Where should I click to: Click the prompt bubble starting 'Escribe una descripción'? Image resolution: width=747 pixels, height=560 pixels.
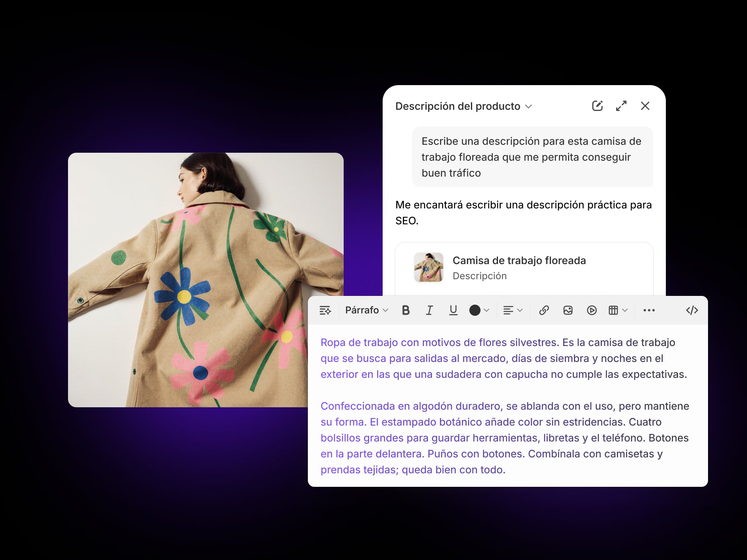tap(533, 157)
